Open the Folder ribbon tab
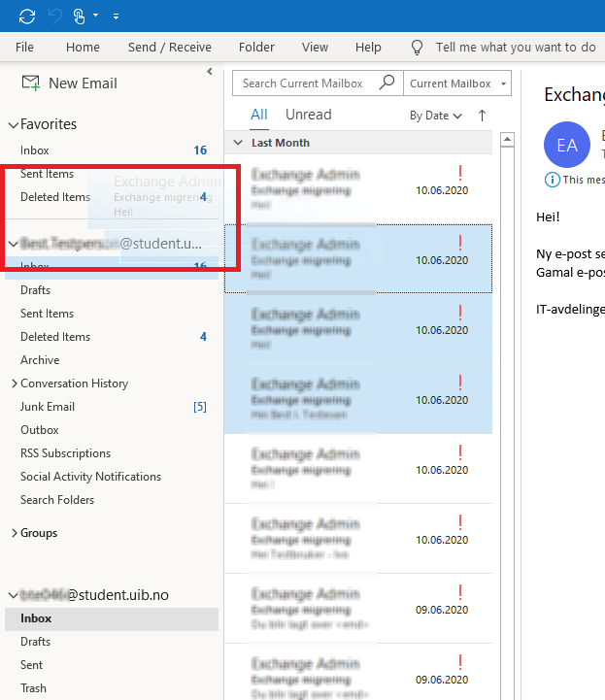The image size is (605, 700). (x=256, y=47)
